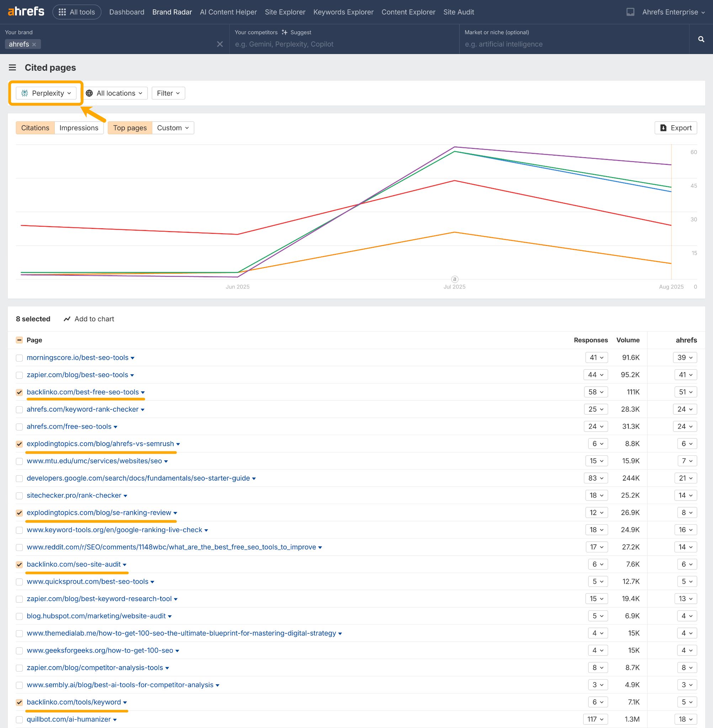Click the device icon beside Ahrefs Enterprise
This screenshot has width=713, height=728.
tap(630, 12)
